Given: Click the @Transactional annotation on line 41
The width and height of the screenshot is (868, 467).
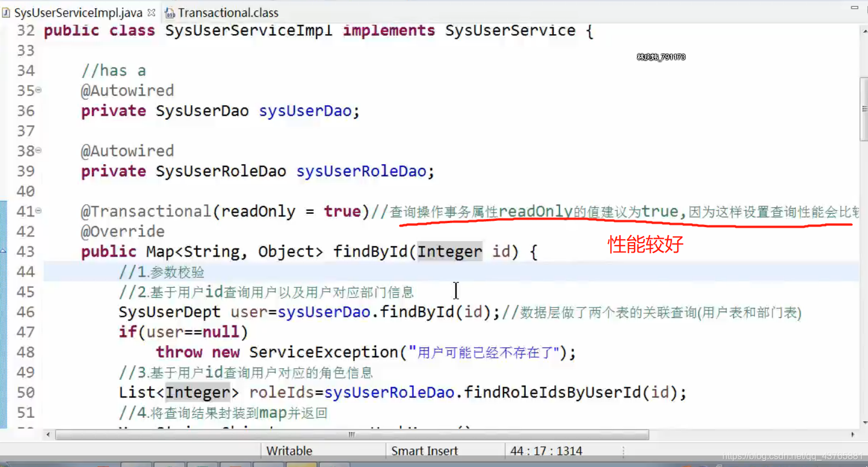Looking at the screenshot, I should pyautogui.click(x=147, y=212).
